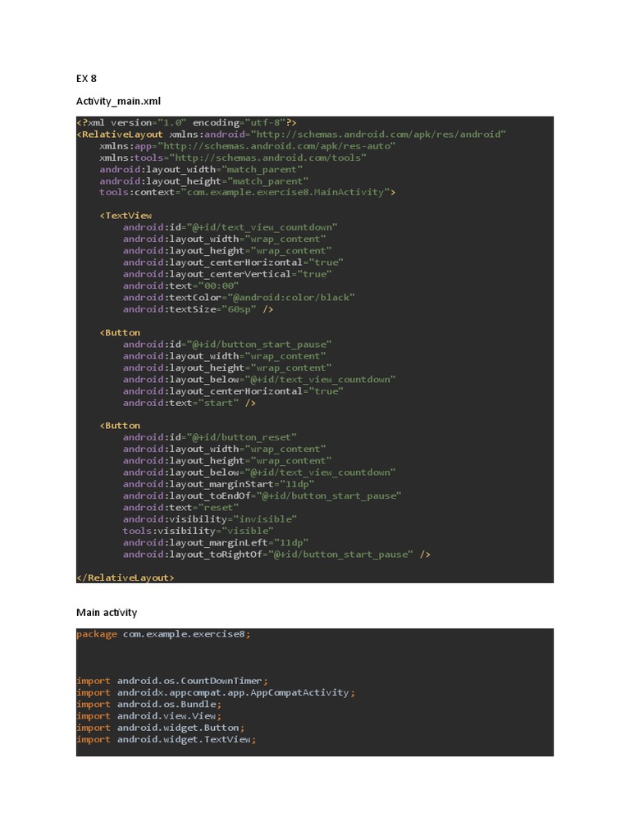Click the closing RelativeLayout tag
This screenshot has width=630, height=840.
(x=126, y=577)
